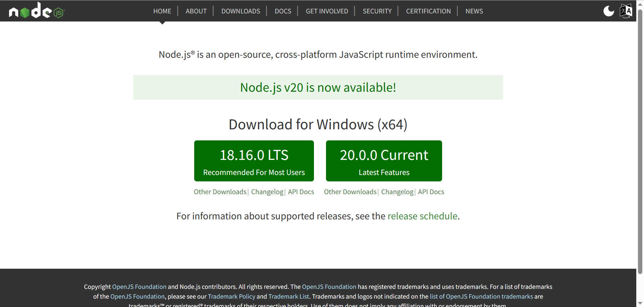Viewport: 644px width, 307px height.
Task: Download the 20.0.0 Current version
Action: coord(384,161)
